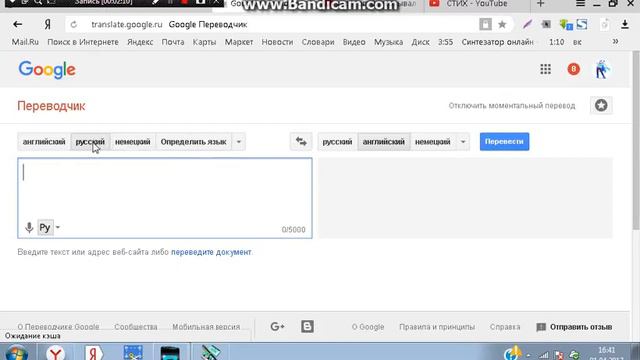Open the Phrasebook star button

[x=601, y=106]
